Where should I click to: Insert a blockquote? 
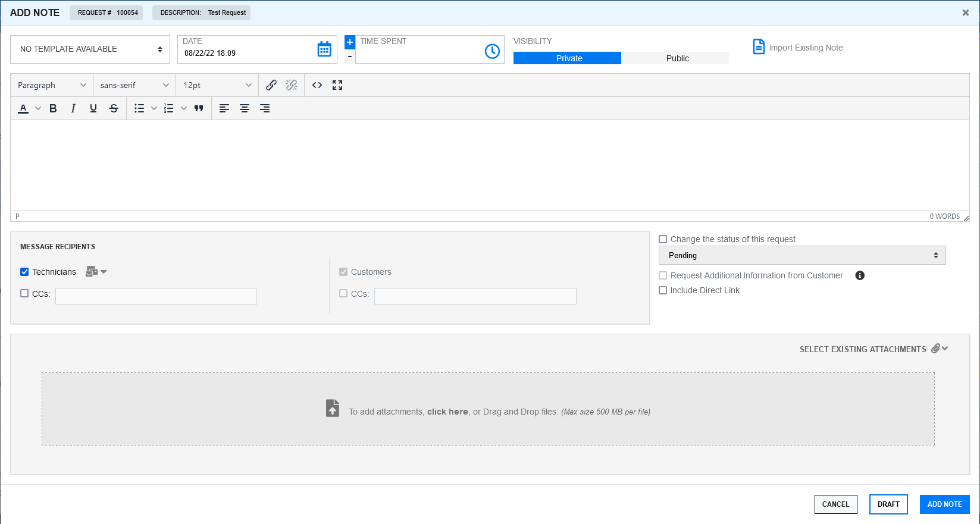click(x=199, y=108)
